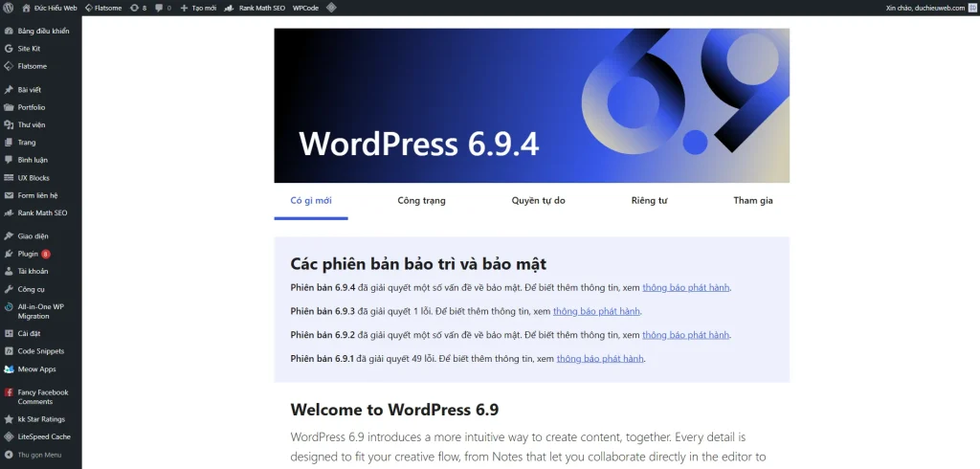Open Meow Apps in the sidebar

(36, 368)
